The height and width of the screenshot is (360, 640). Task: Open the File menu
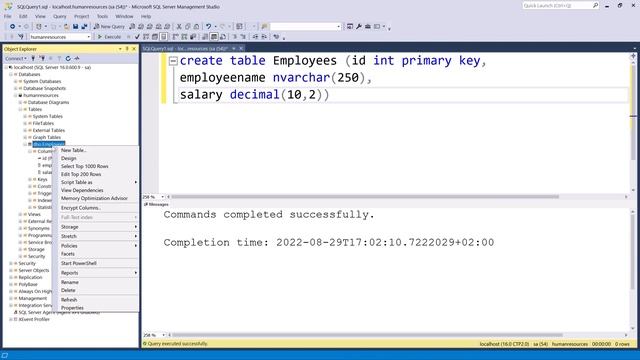click(8, 16)
